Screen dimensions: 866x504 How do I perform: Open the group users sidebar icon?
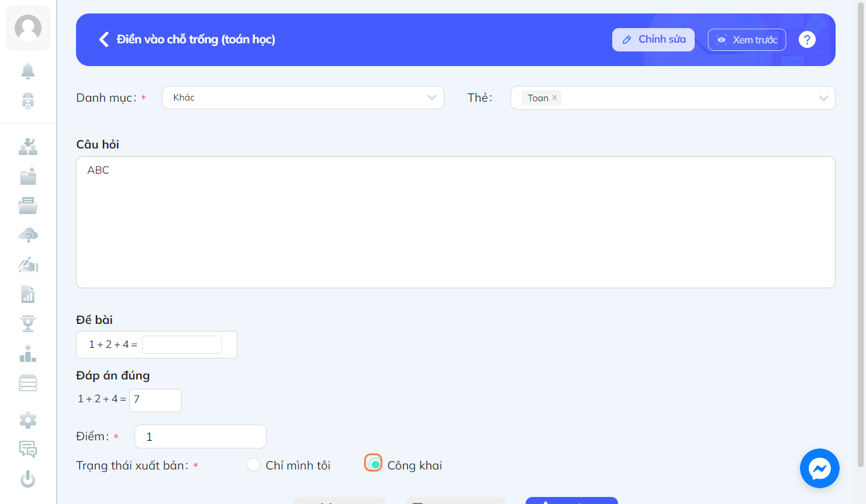(x=28, y=147)
